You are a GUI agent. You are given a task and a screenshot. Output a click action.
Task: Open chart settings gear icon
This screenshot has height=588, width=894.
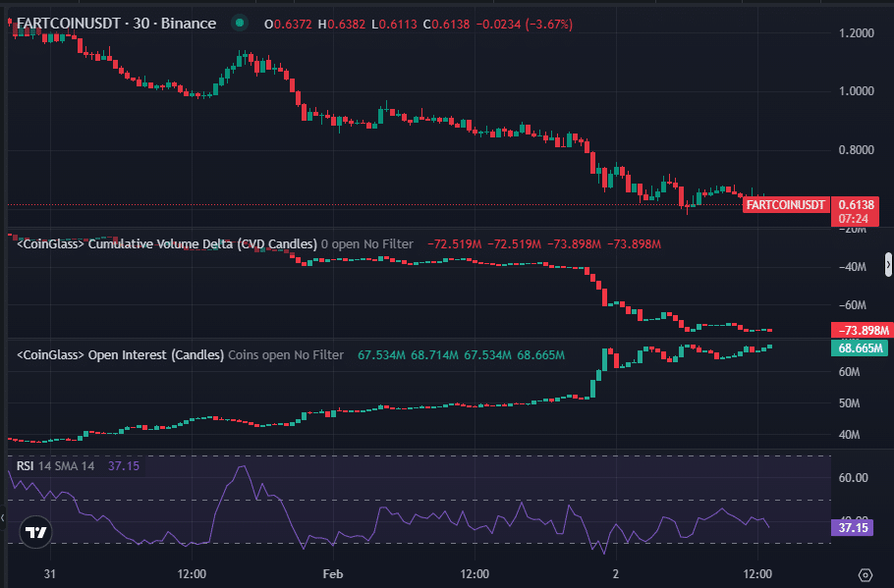click(865, 575)
